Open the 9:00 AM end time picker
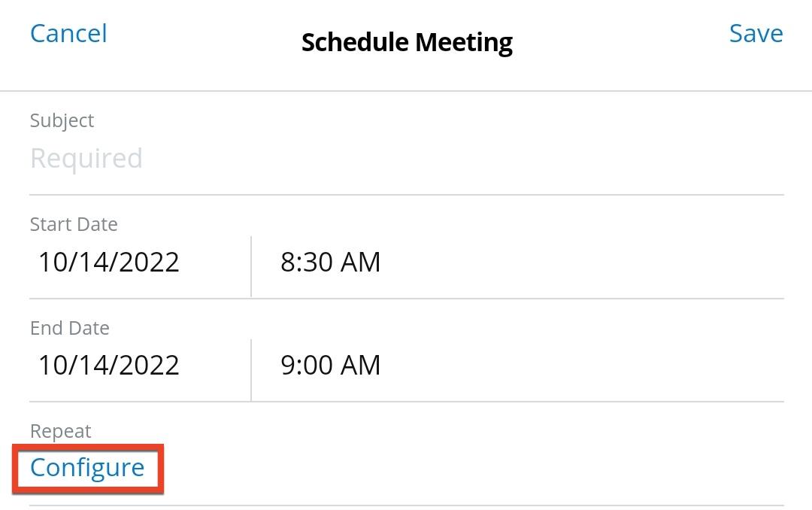812x510 pixels. click(330, 365)
